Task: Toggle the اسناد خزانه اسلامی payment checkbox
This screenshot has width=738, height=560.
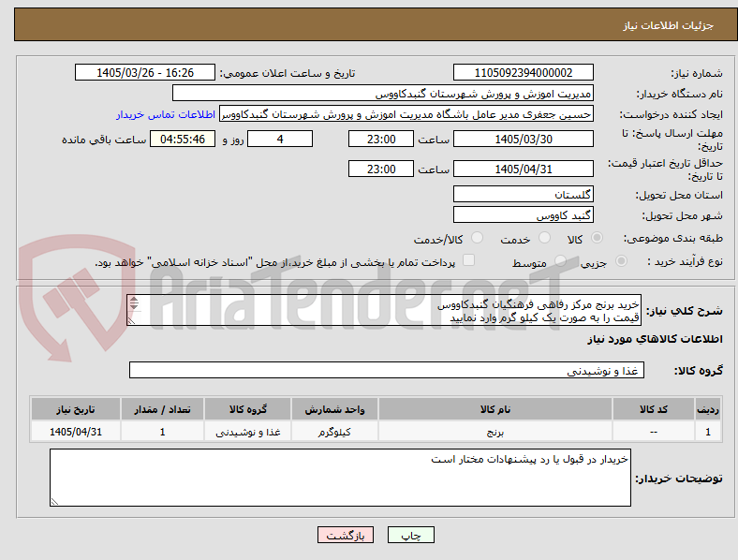Action: (469, 260)
